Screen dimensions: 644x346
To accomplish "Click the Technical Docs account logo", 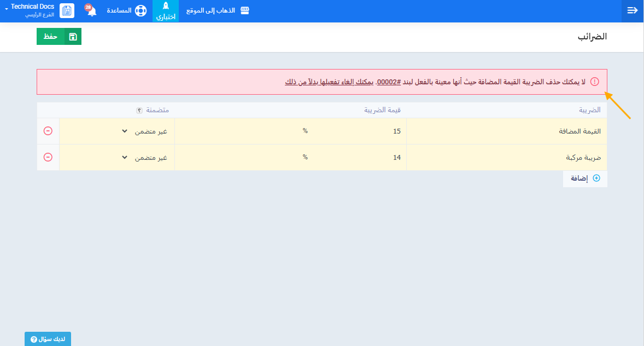I will coord(67,11).
